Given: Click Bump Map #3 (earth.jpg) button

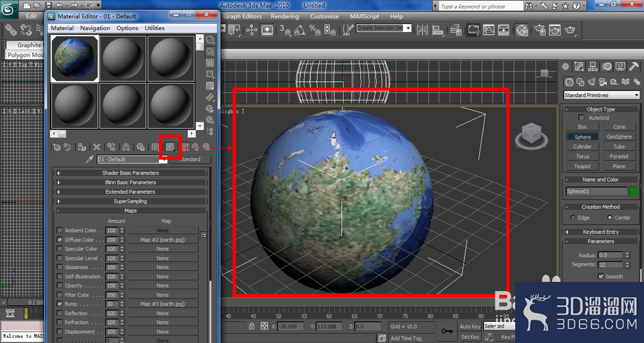Looking at the screenshot, I should (163, 304).
